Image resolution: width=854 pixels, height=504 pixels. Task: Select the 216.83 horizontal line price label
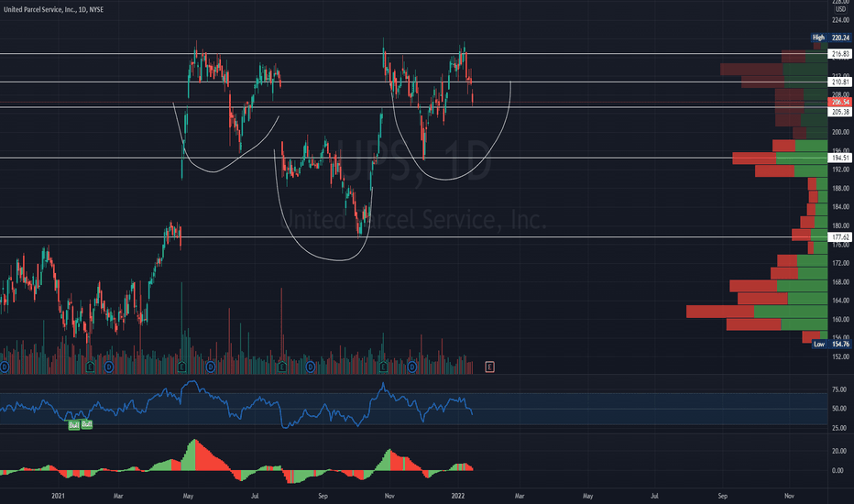pyautogui.click(x=839, y=54)
